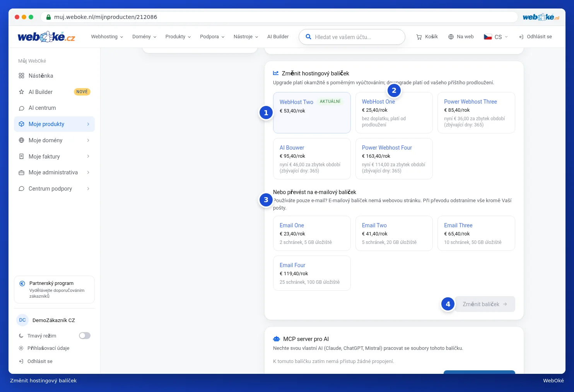
Task: Toggle the Tmavý režim dark mode switch
Action: click(85, 336)
